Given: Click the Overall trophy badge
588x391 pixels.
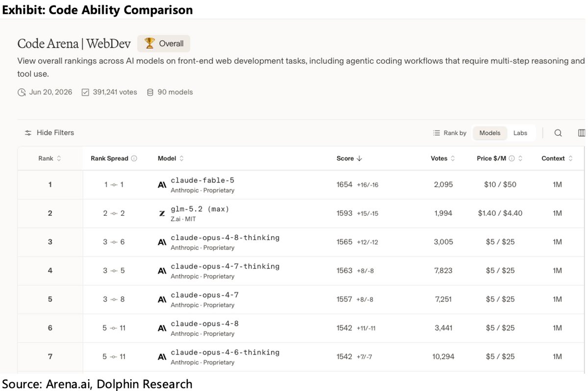Looking at the screenshot, I should pyautogui.click(x=164, y=44).
